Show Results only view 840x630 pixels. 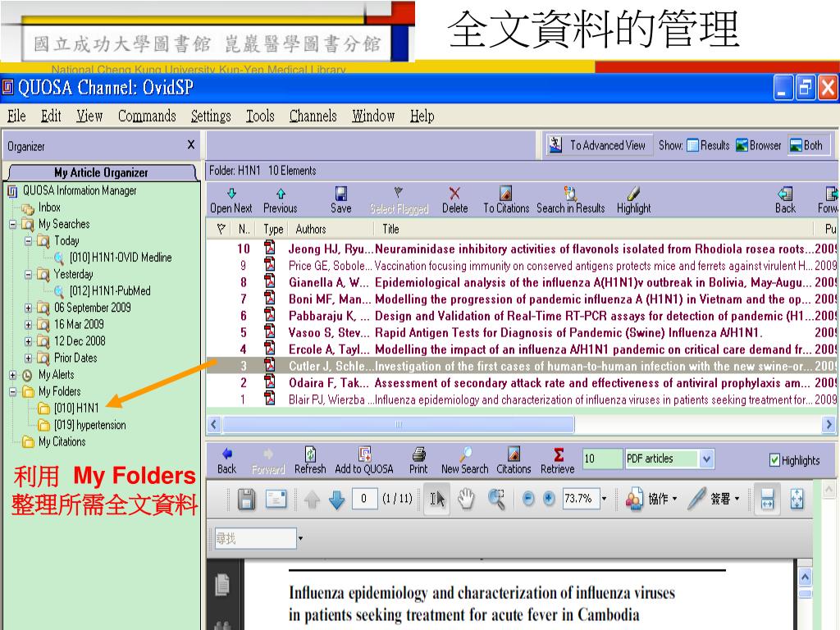[x=708, y=145]
